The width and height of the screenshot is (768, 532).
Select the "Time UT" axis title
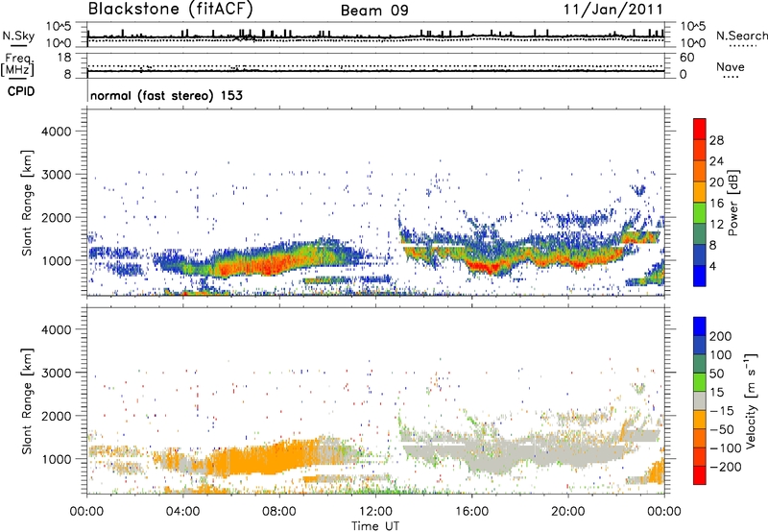375,526
